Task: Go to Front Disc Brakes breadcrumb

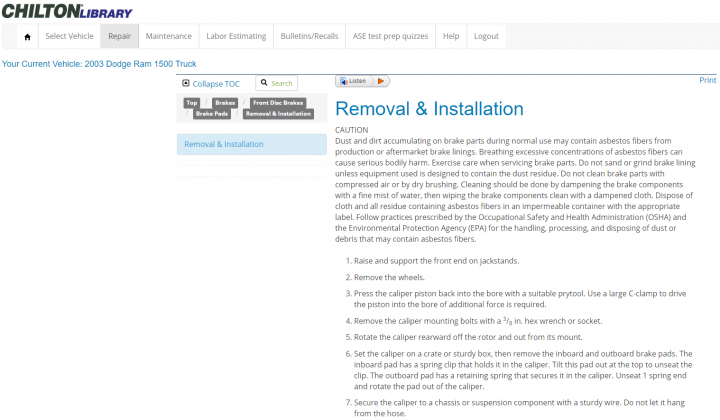Action: click(278, 103)
